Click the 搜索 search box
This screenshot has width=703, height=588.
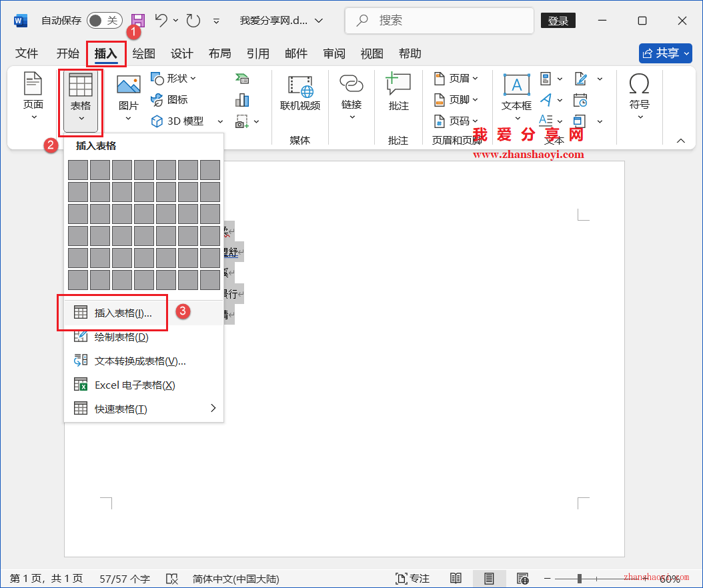point(440,21)
